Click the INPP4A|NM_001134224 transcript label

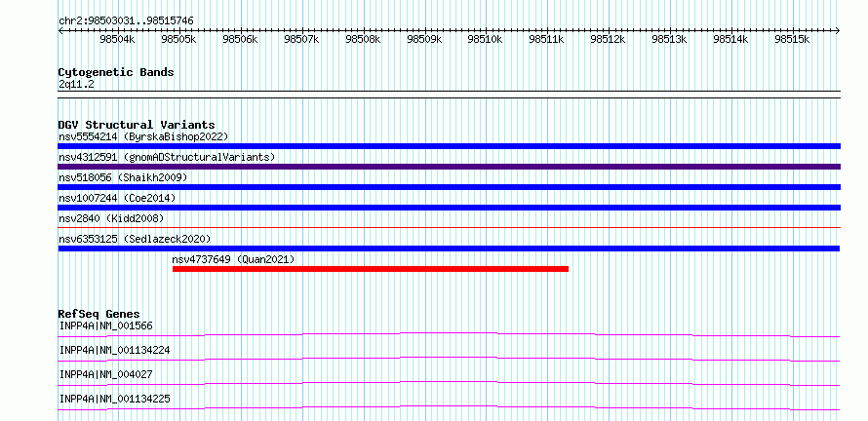(x=114, y=350)
